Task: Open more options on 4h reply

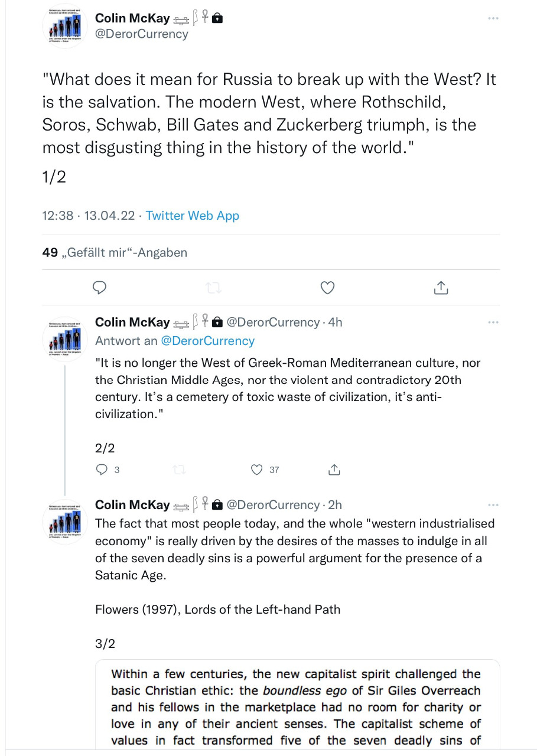Action: [493, 322]
